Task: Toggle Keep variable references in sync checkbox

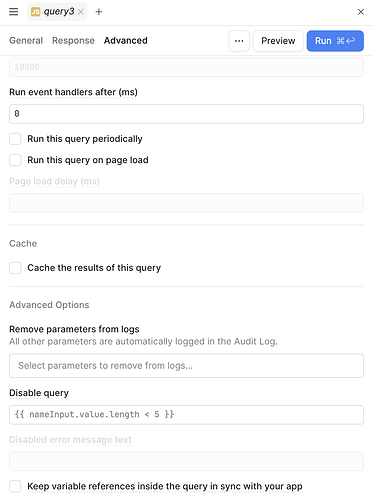Action: tap(15, 486)
